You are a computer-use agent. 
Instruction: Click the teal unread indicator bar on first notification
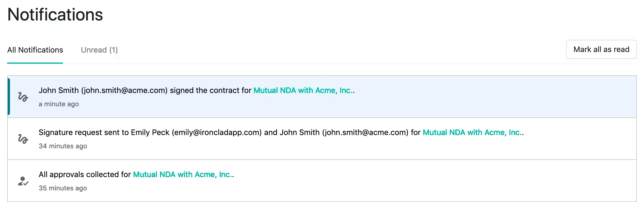pos(9,97)
